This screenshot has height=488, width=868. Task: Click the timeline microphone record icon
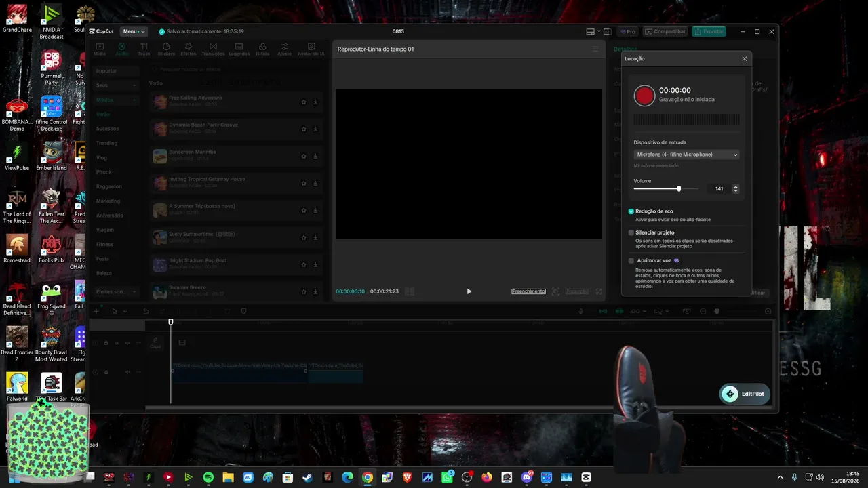[x=580, y=312]
